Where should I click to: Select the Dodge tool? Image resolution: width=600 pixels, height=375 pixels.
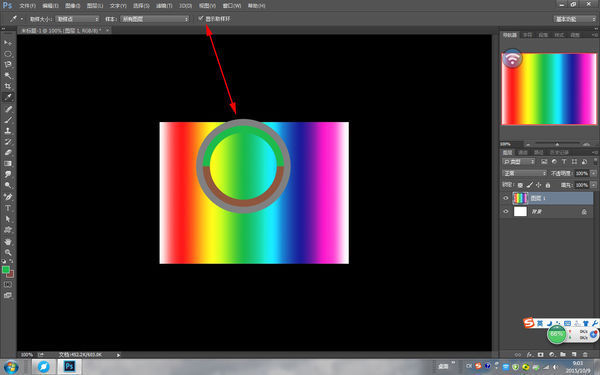(x=8, y=185)
